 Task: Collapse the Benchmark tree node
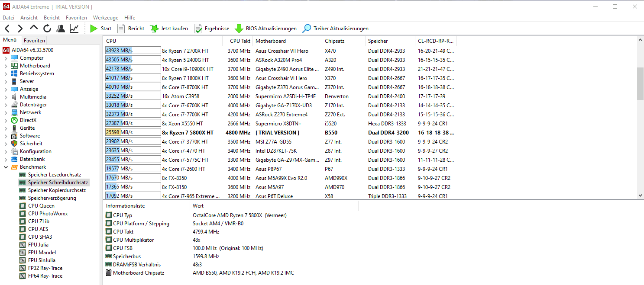(6, 167)
